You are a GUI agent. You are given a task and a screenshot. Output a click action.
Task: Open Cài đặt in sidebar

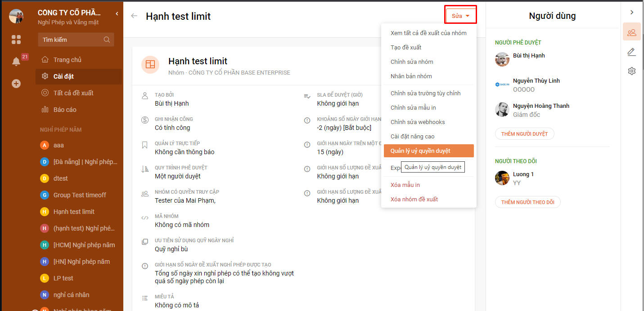[79, 76]
